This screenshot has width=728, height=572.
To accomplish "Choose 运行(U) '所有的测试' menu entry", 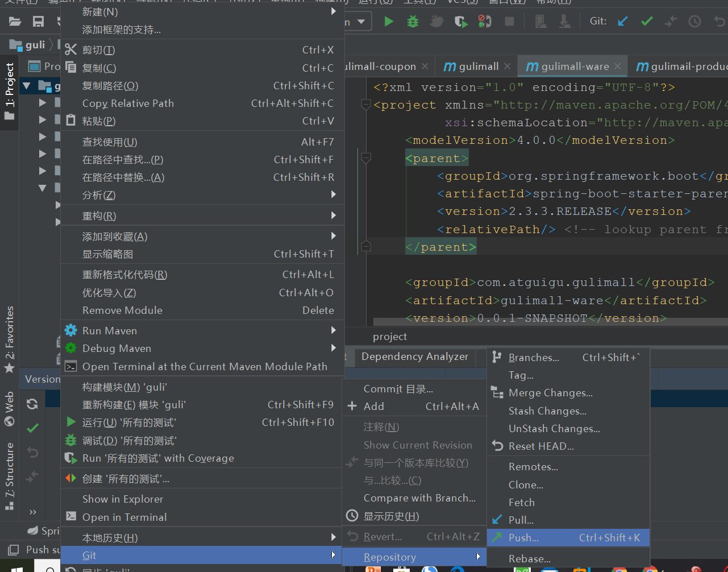I will (202, 422).
